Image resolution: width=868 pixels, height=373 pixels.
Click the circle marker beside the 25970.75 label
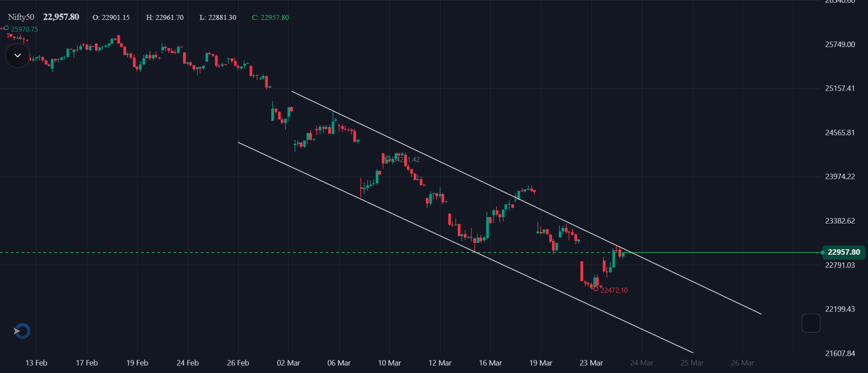[6, 28]
